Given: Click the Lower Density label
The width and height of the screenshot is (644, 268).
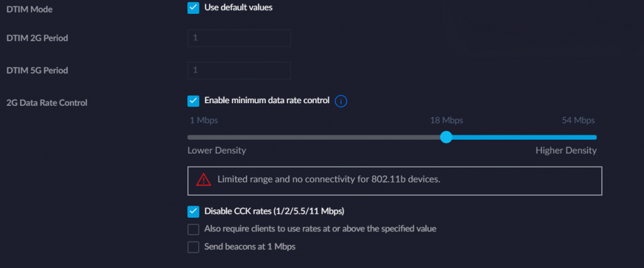Looking at the screenshot, I should pyautogui.click(x=216, y=151).
